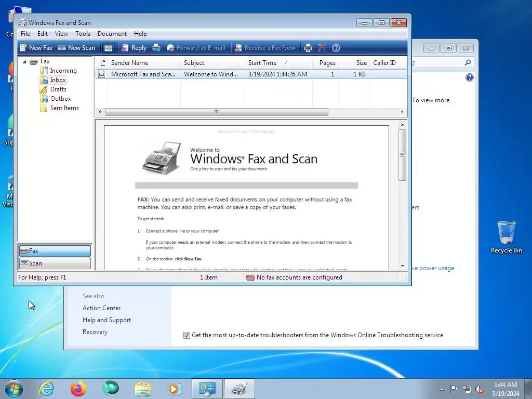Select the Outbox folder

pyautogui.click(x=60, y=99)
